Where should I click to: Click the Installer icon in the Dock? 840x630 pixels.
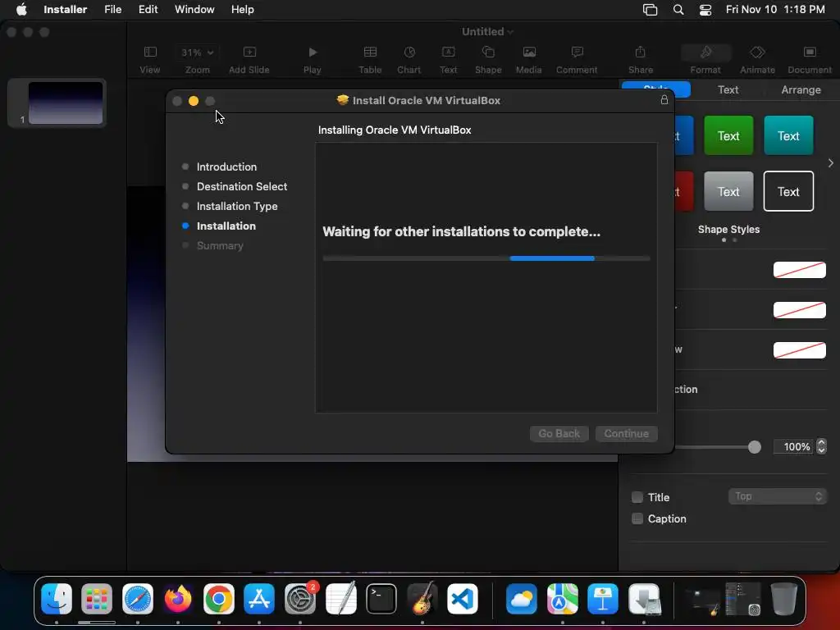pyautogui.click(x=644, y=599)
